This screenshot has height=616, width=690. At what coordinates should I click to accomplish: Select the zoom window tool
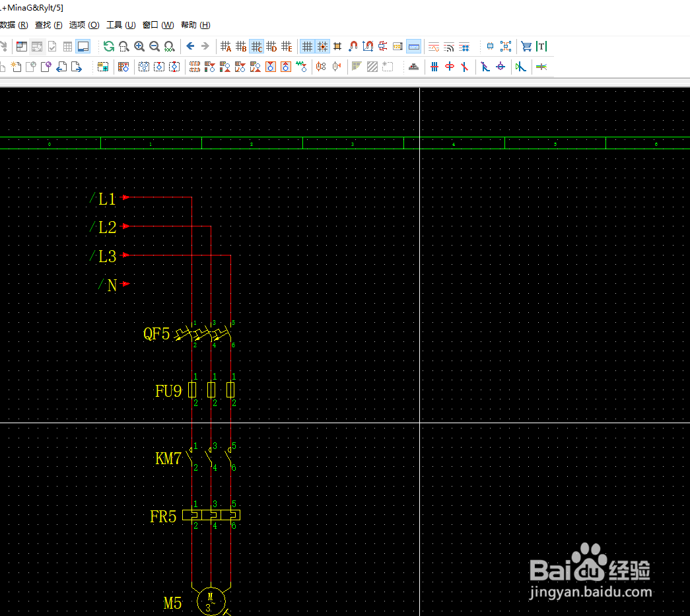pyautogui.click(x=124, y=46)
